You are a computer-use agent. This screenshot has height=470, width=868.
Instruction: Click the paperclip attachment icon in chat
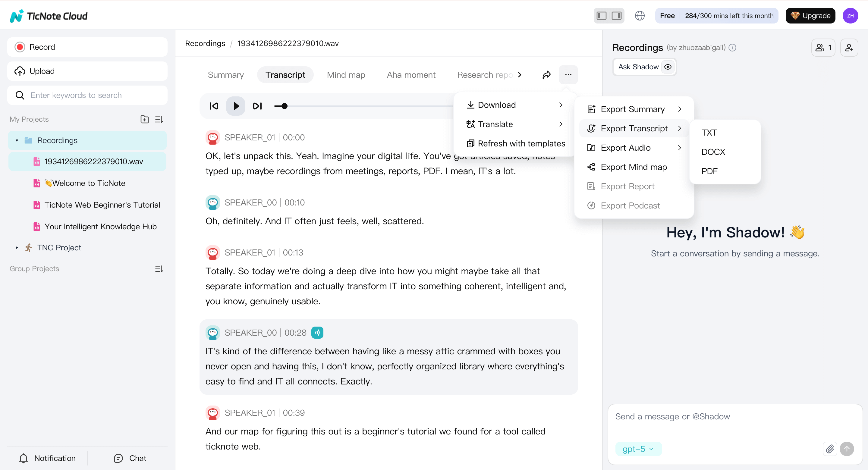(x=831, y=449)
